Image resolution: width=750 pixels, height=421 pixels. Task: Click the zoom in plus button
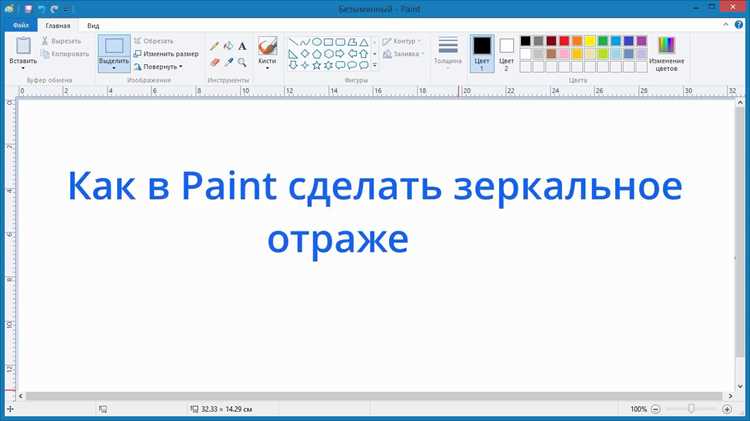point(727,409)
